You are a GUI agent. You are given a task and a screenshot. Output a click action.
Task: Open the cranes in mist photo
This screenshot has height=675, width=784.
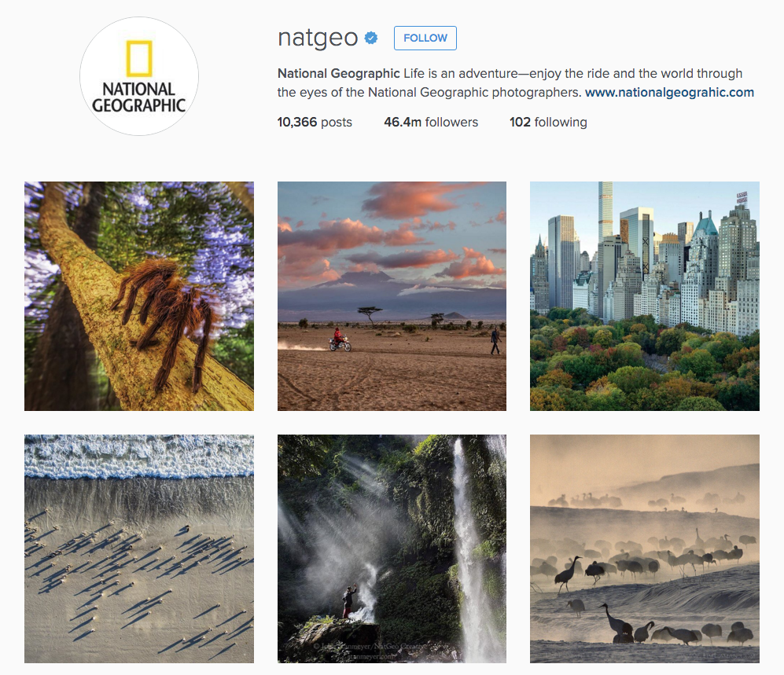pos(645,549)
